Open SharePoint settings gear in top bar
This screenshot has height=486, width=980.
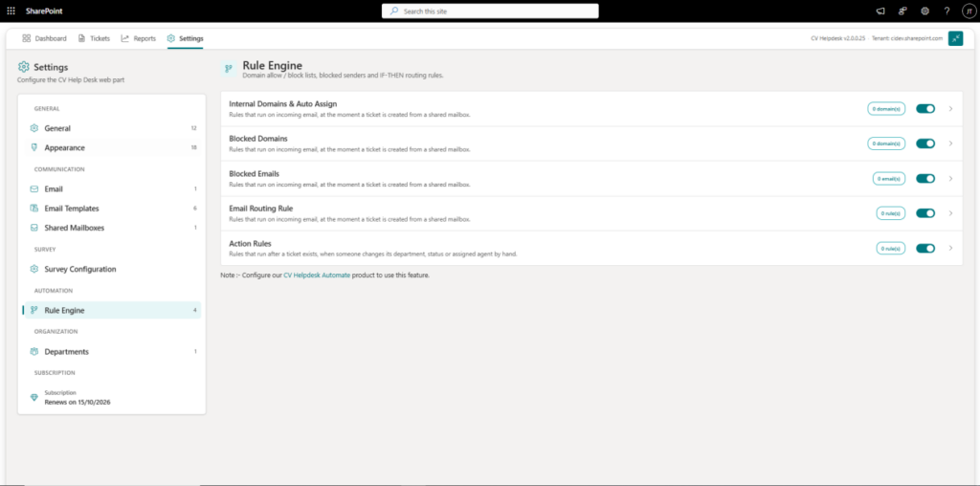(x=925, y=11)
